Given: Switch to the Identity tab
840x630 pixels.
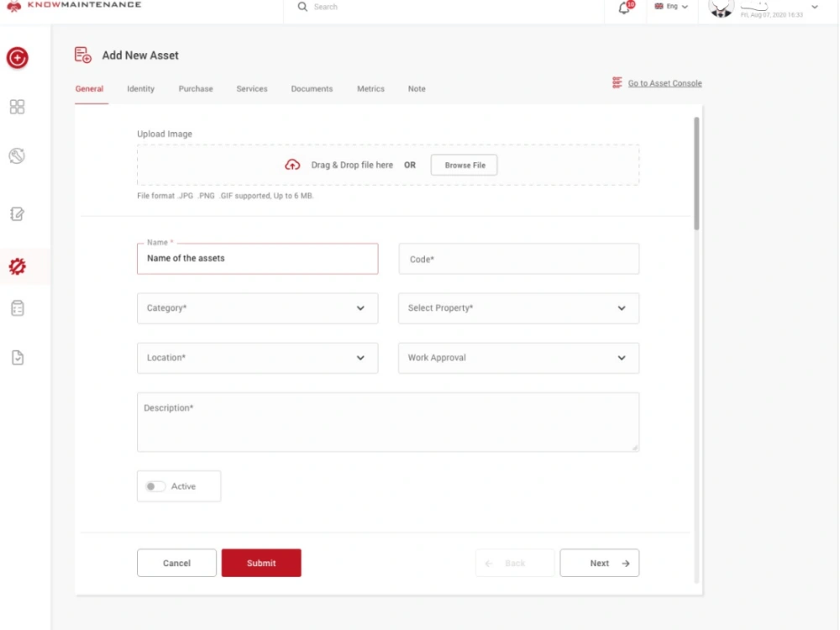Looking at the screenshot, I should point(141,89).
